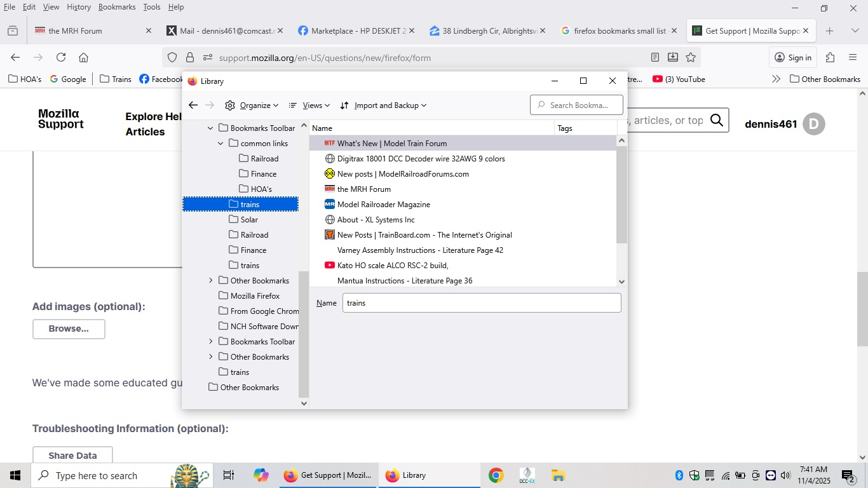The image size is (868, 488).
Task: Expand Import and Backup menu
Action: [384, 105]
